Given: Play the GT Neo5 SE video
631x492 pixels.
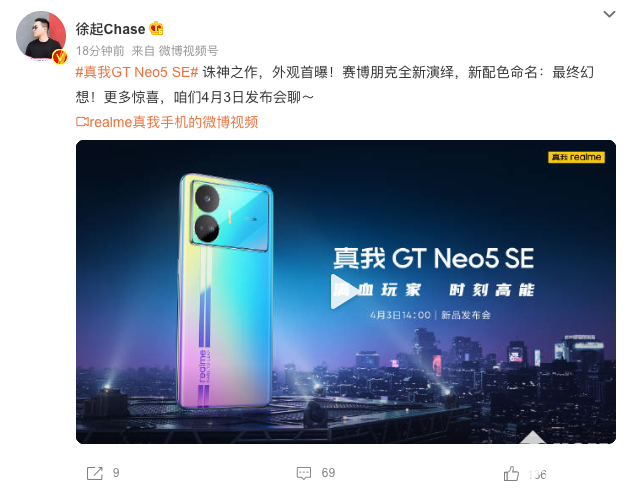Looking at the screenshot, I should 342,292.
